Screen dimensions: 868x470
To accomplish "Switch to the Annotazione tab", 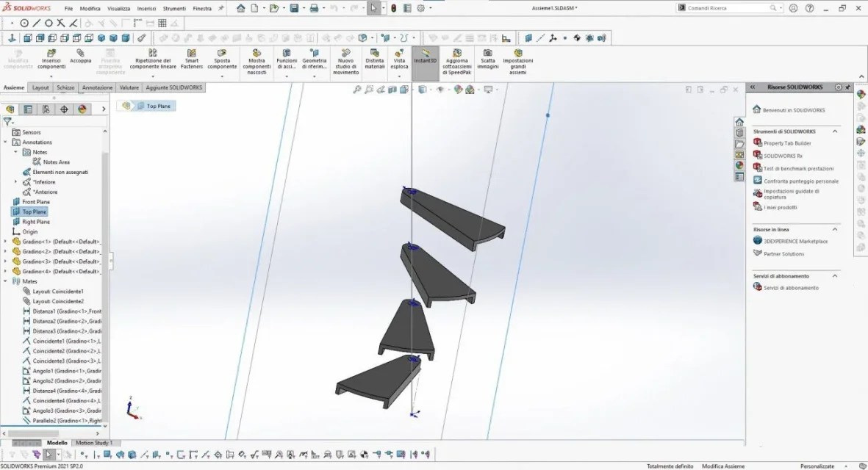I will [x=98, y=87].
